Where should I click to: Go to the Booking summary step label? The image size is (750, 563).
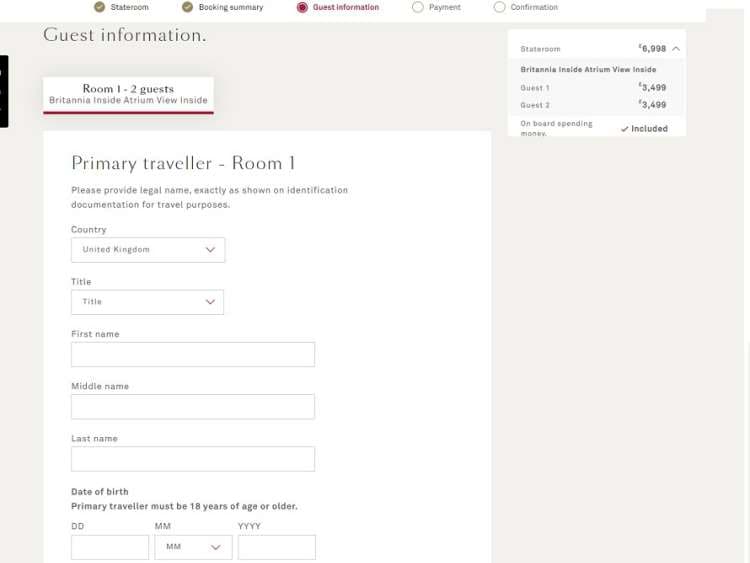click(x=231, y=7)
